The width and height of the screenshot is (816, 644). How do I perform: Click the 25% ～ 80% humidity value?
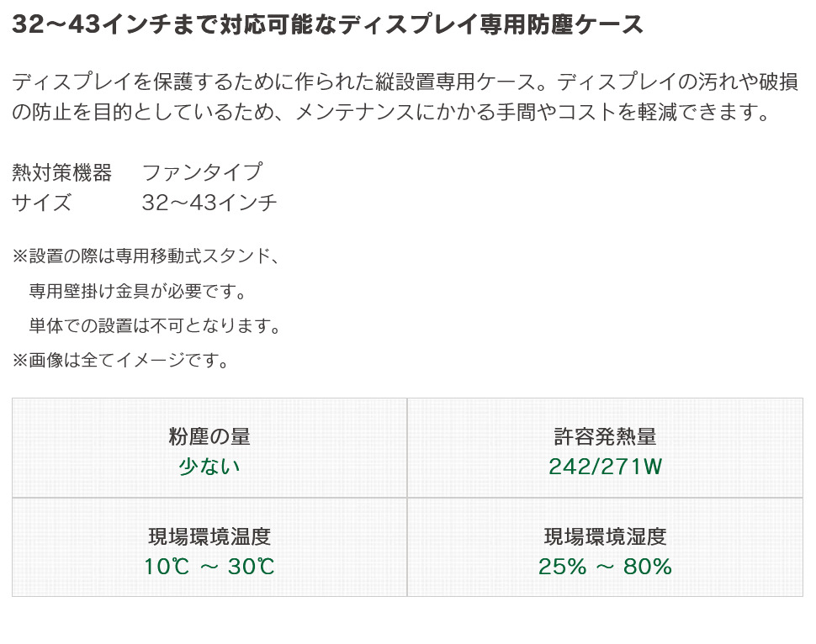(605, 567)
